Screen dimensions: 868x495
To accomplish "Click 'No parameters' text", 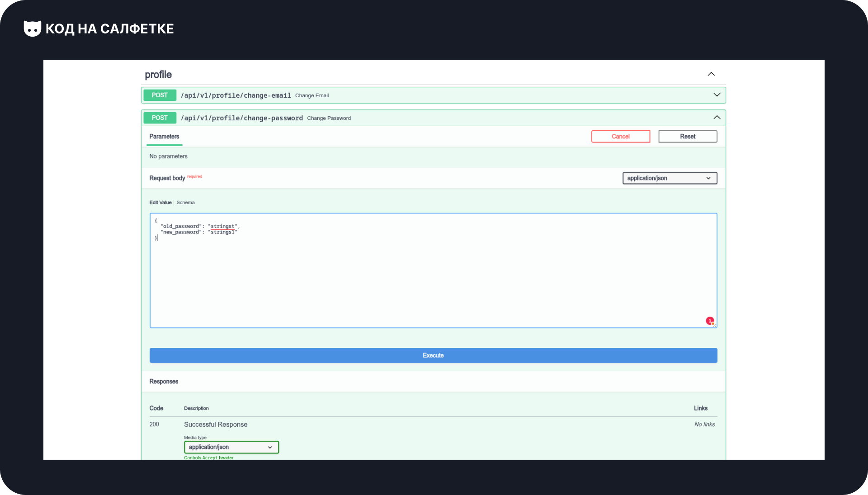I will click(168, 157).
